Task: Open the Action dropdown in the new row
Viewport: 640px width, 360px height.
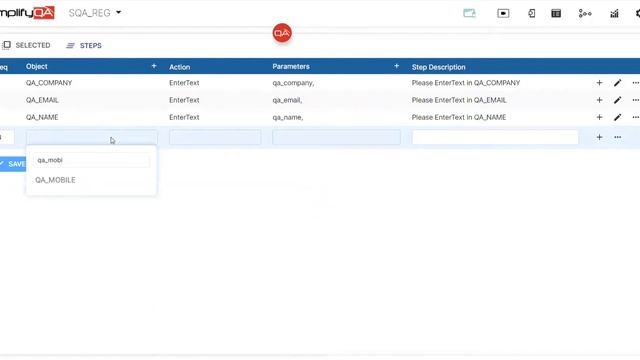Action: click(x=215, y=137)
